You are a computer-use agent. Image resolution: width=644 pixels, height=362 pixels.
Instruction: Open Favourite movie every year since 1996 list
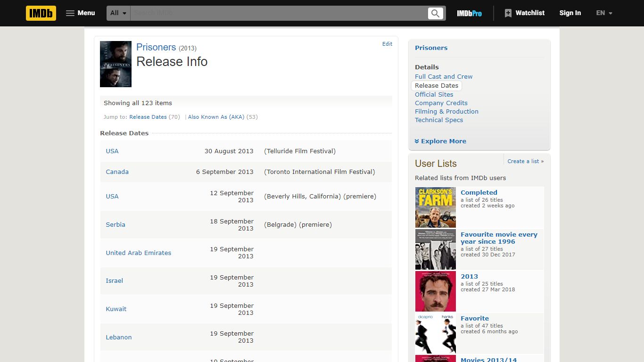499,238
